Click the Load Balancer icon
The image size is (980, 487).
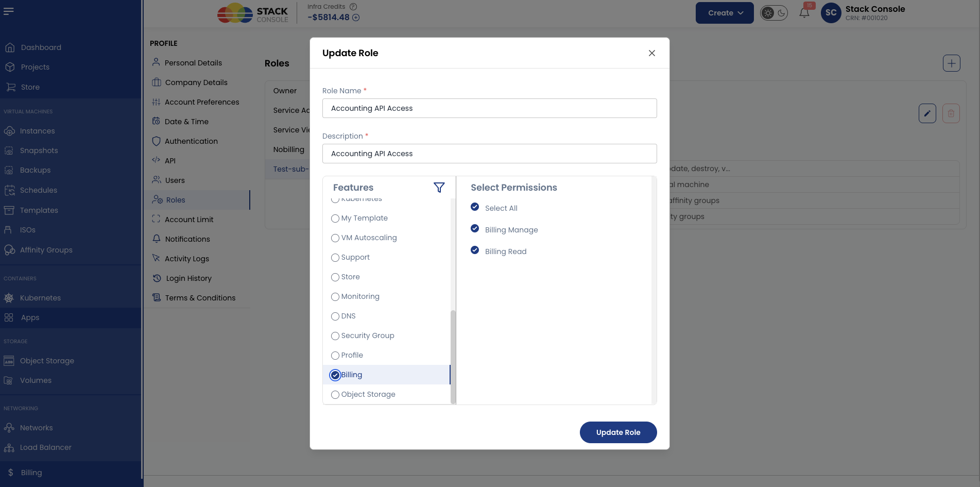point(9,447)
